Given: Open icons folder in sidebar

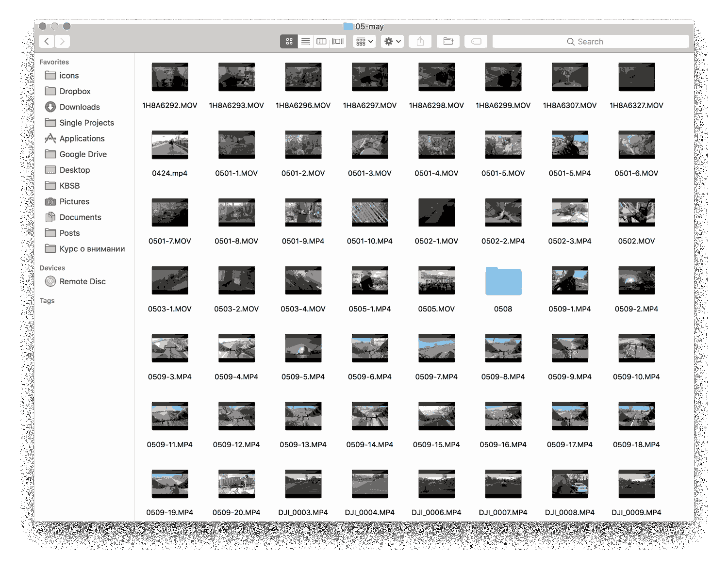Looking at the screenshot, I should tap(68, 76).
